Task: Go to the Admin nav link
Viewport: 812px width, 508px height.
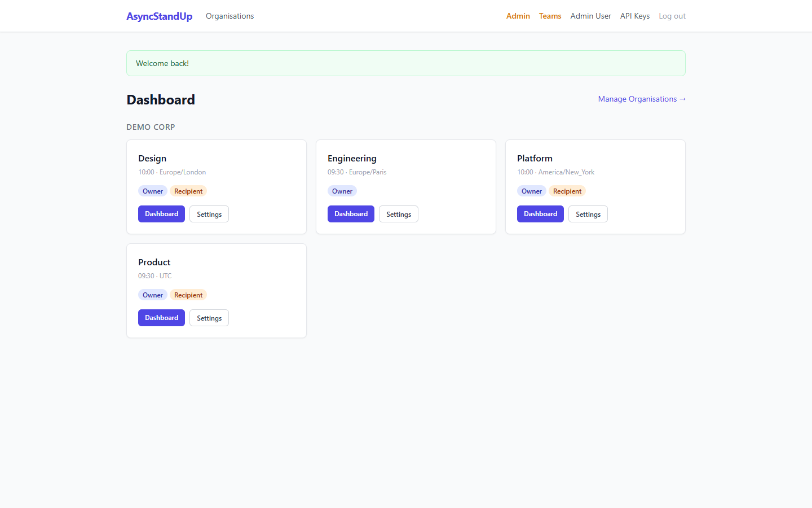Action: 518,16
